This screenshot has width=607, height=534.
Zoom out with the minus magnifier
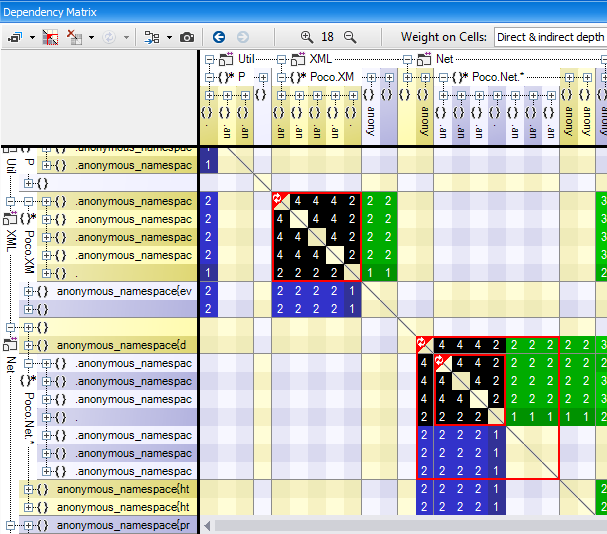tap(350, 37)
